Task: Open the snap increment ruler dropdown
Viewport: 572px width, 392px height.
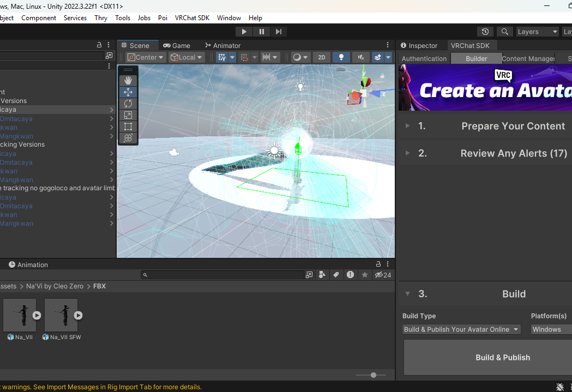Action: point(270,57)
